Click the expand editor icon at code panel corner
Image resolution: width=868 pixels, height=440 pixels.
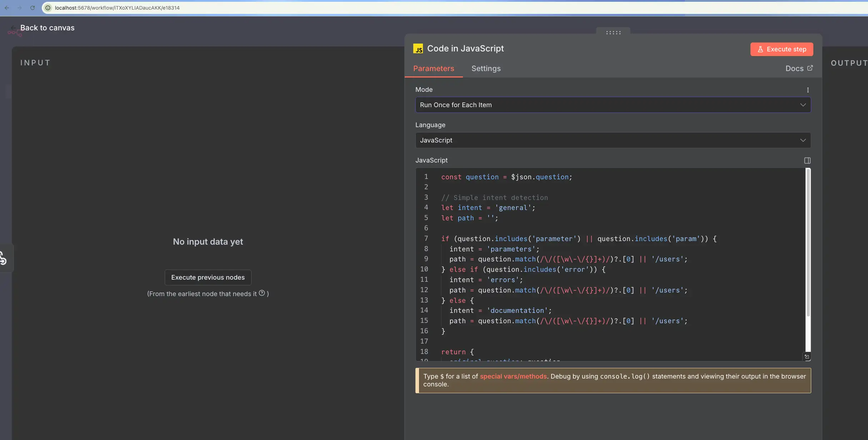point(807,356)
